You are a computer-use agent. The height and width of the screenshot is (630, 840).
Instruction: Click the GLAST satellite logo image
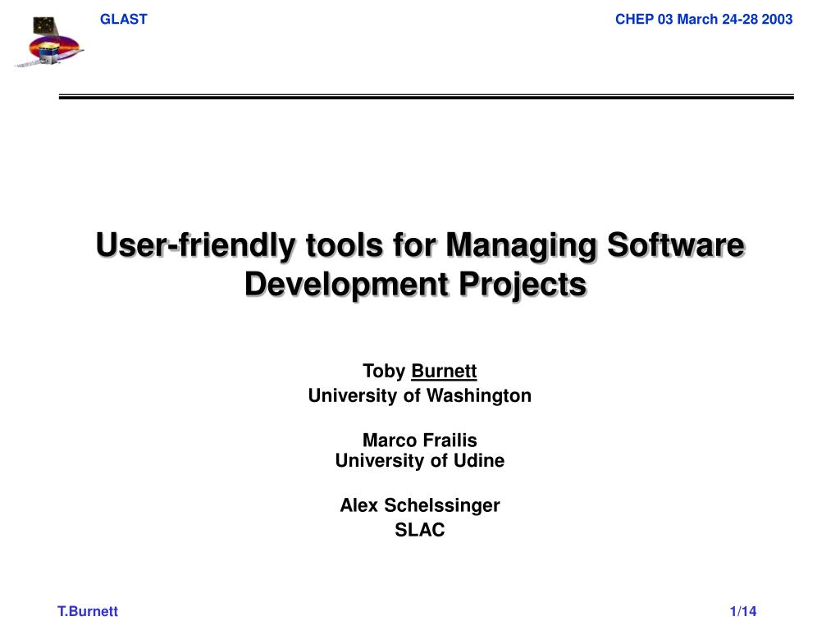coord(48,43)
